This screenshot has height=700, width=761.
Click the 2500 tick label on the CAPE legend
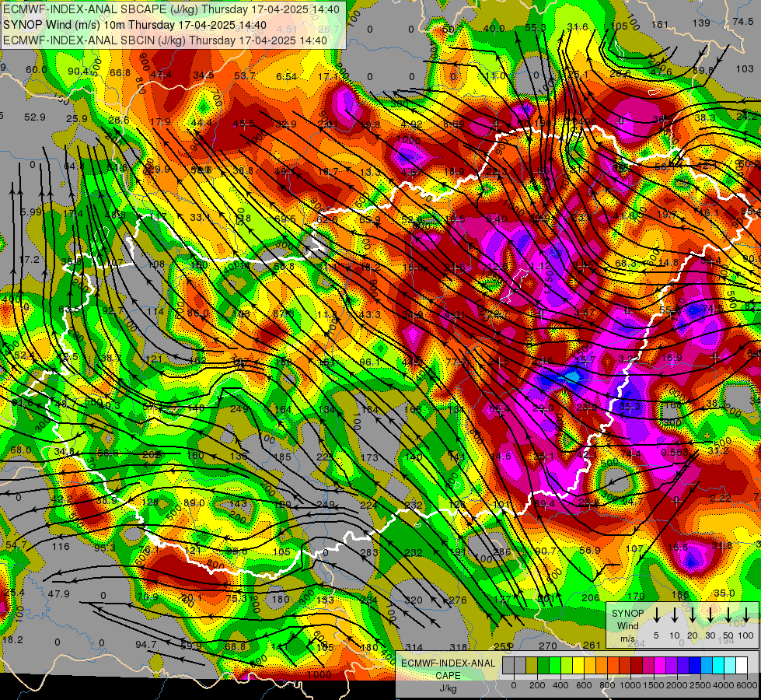point(700,685)
